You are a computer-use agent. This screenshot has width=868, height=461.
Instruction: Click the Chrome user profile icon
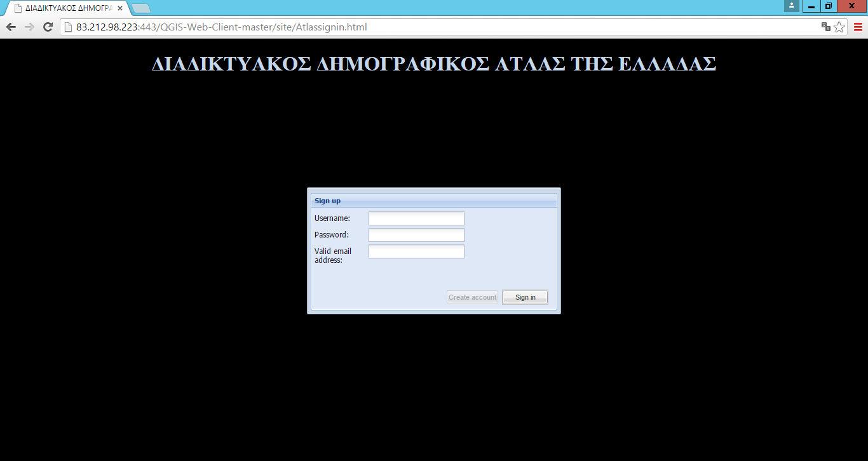792,6
